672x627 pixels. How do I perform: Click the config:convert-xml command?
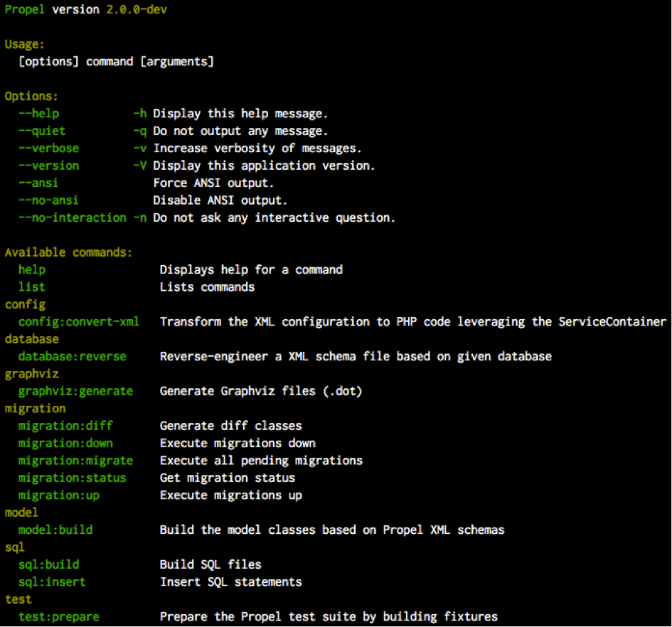point(79,322)
